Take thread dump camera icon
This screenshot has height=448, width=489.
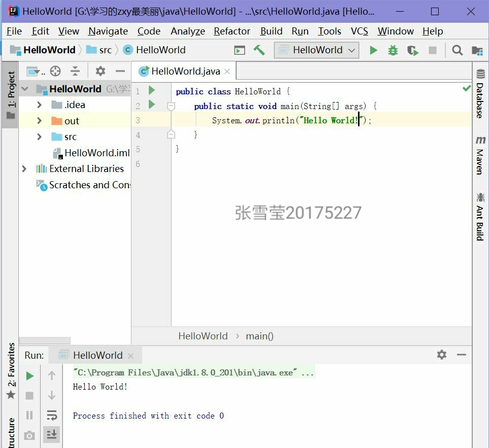[29, 435]
